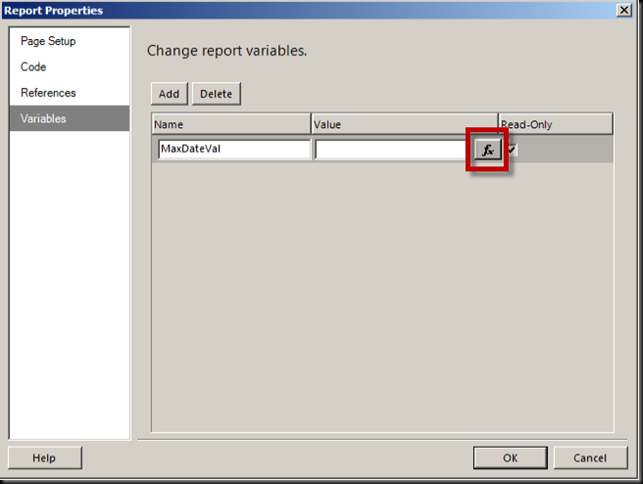643x484 pixels.
Task: Switch to the Page Setup page
Action: pos(48,41)
